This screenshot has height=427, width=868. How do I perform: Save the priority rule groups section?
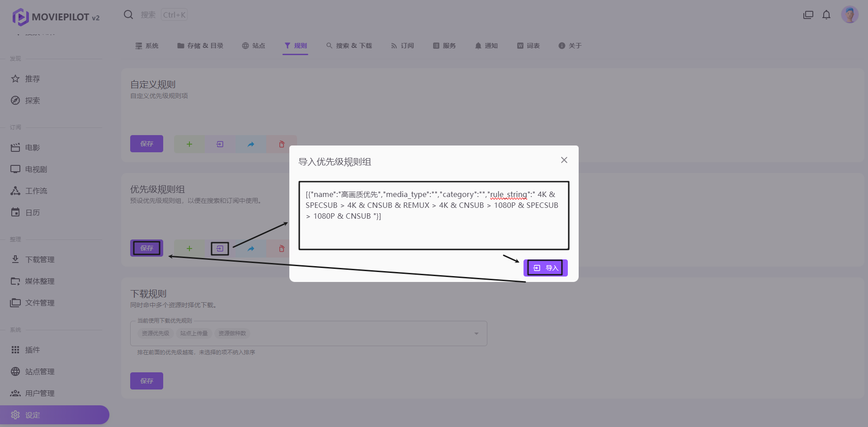(x=146, y=248)
